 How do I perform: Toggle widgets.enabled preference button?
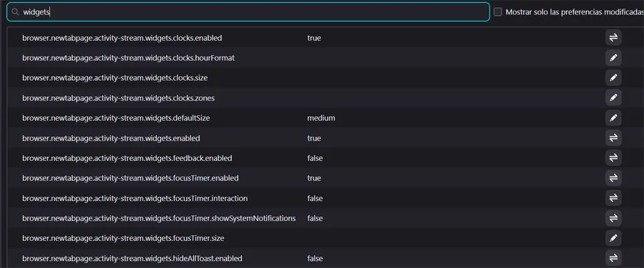613,138
